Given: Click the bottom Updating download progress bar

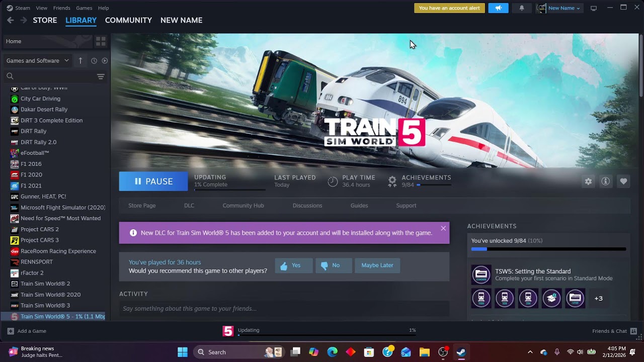Looking at the screenshot, I should (327, 335).
